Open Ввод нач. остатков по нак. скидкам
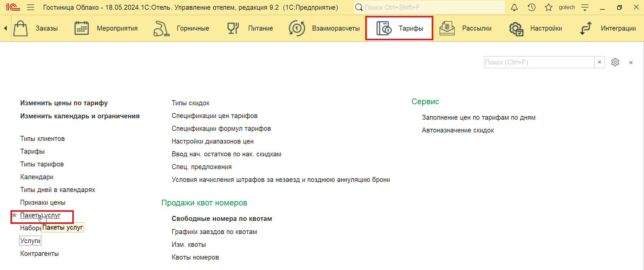 (x=226, y=154)
